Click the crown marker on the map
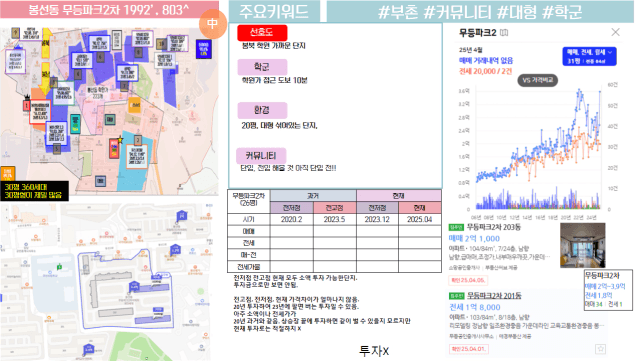Screen dimensions: 640x361 pyautogui.click(x=27, y=97)
